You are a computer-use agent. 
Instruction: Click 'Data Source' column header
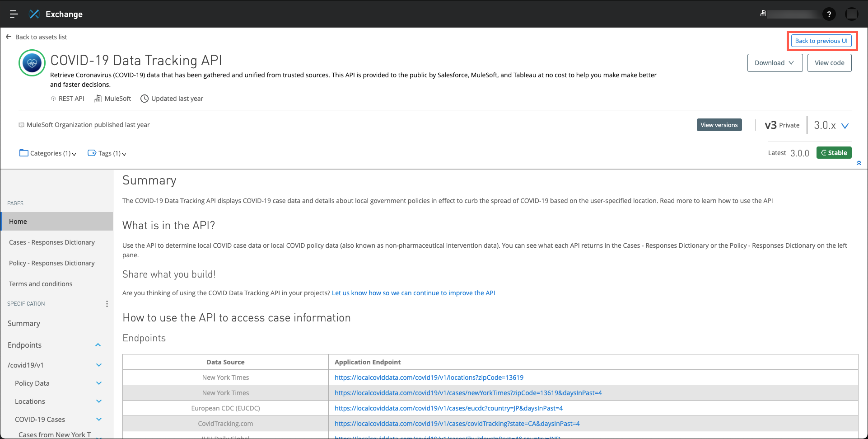pyautogui.click(x=225, y=362)
